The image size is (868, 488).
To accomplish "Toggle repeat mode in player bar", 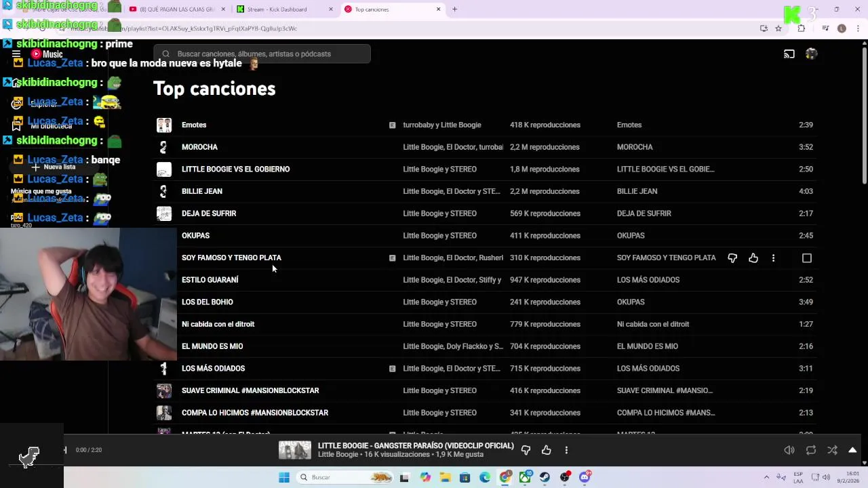I will pyautogui.click(x=811, y=450).
